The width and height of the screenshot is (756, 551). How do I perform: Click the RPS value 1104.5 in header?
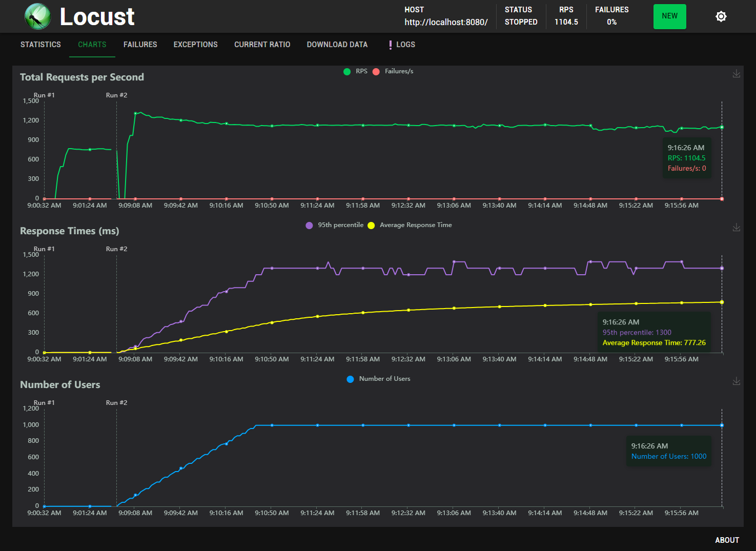(566, 22)
